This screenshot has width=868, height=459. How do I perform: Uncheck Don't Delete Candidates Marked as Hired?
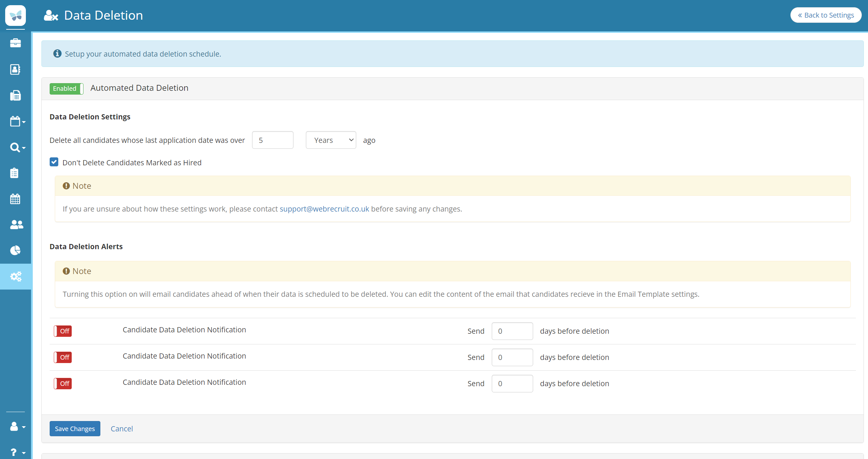[54, 162]
